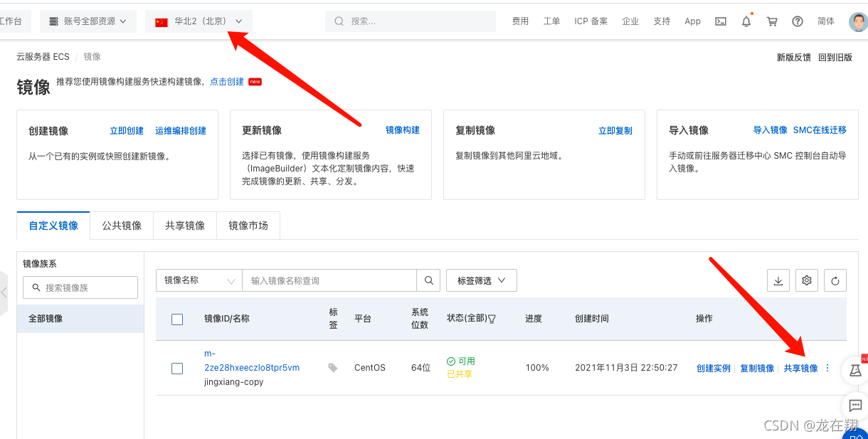Click 云服务器 ECS breadcrumb
This screenshot has width=868, height=439.
coord(43,57)
